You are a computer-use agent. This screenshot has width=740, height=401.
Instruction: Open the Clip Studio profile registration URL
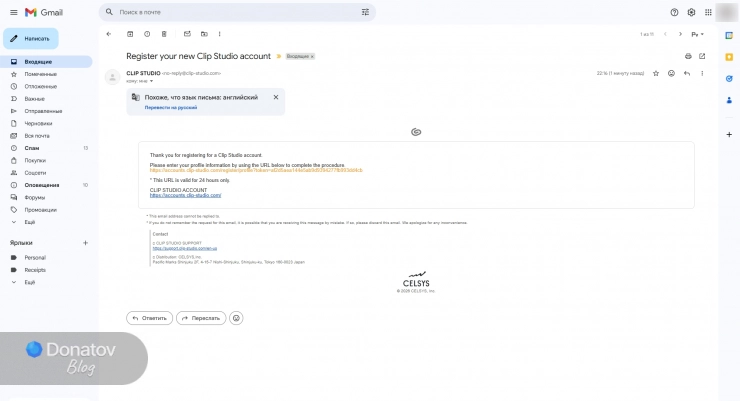click(256, 170)
